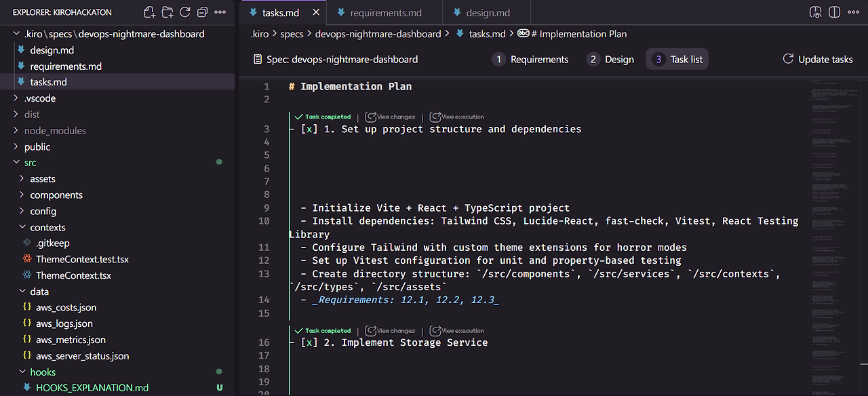Click the tasks.md tab file icon

pos(253,13)
